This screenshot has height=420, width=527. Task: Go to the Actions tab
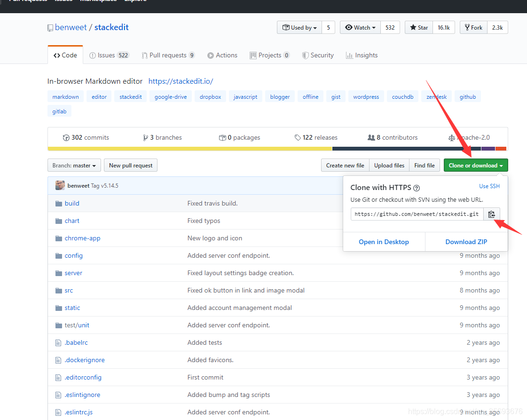(222, 55)
